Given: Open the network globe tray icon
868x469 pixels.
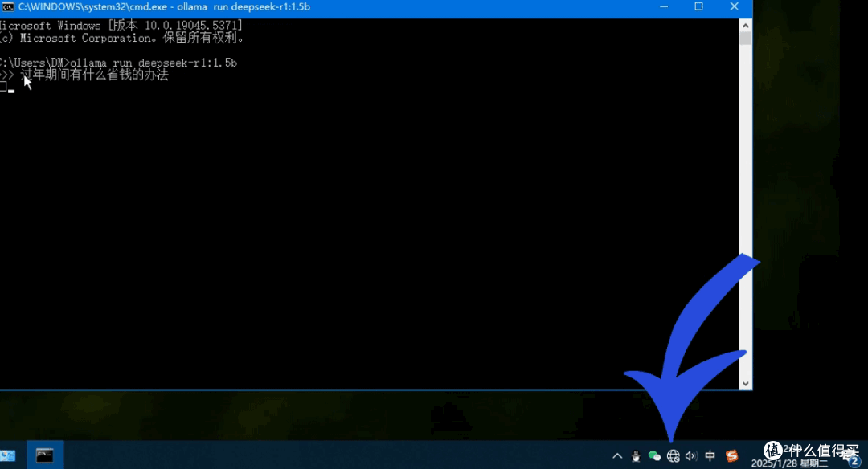Looking at the screenshot, I should pos(674,455).
